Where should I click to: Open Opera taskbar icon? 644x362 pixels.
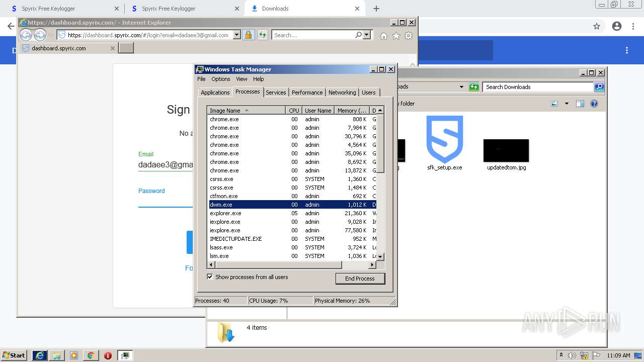pos(108,355)
